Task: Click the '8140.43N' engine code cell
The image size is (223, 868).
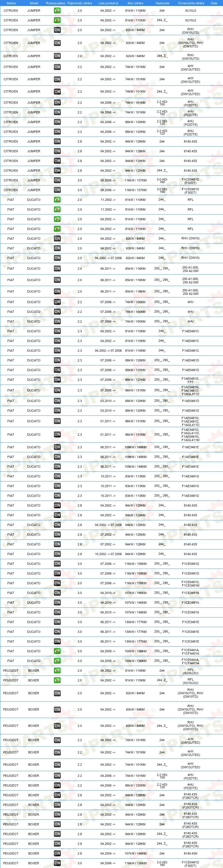Action: click(190, 853)
